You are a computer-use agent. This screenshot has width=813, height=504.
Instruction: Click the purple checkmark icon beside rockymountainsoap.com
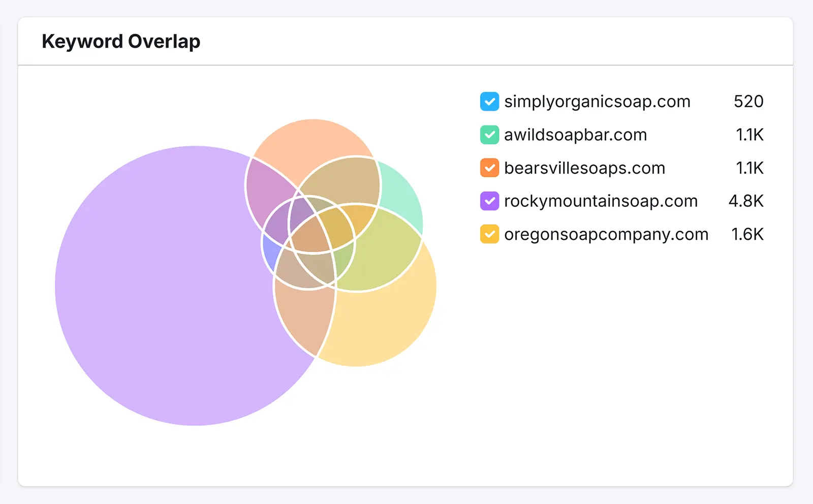coord(489,201)
